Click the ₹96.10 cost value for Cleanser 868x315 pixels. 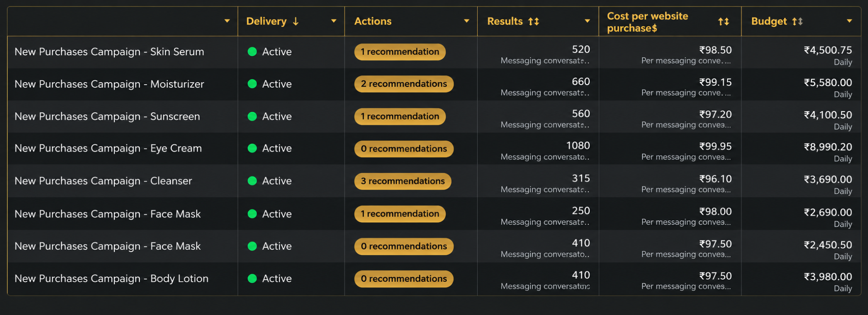pos(715,179)
